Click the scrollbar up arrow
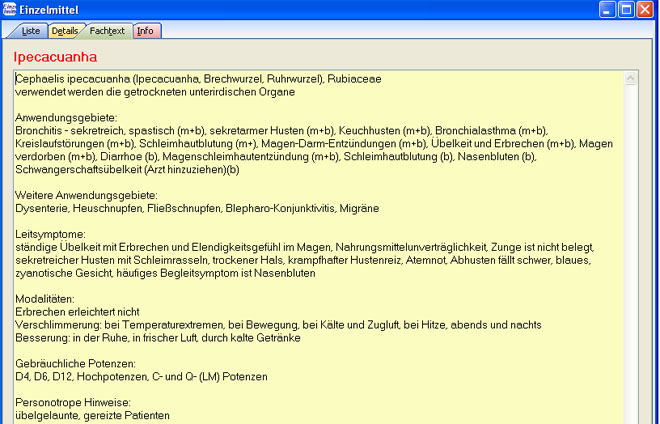 pos(630,77)
